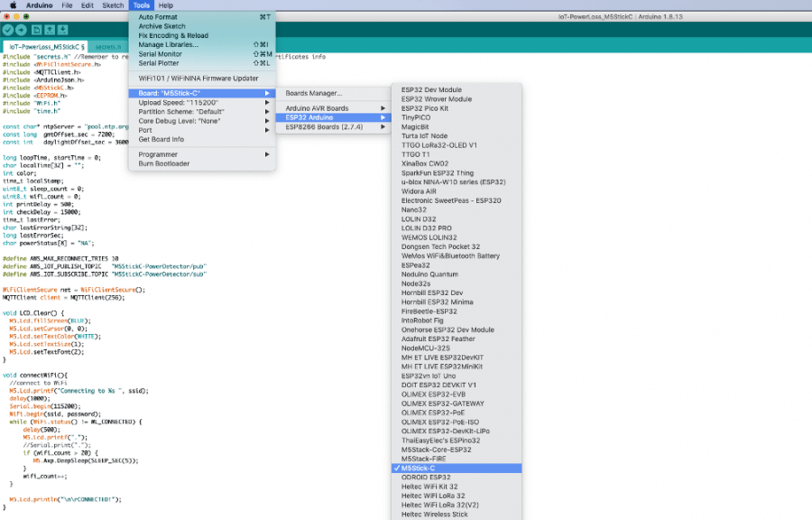Select ESP32 Dev Module board

[457, 89]
